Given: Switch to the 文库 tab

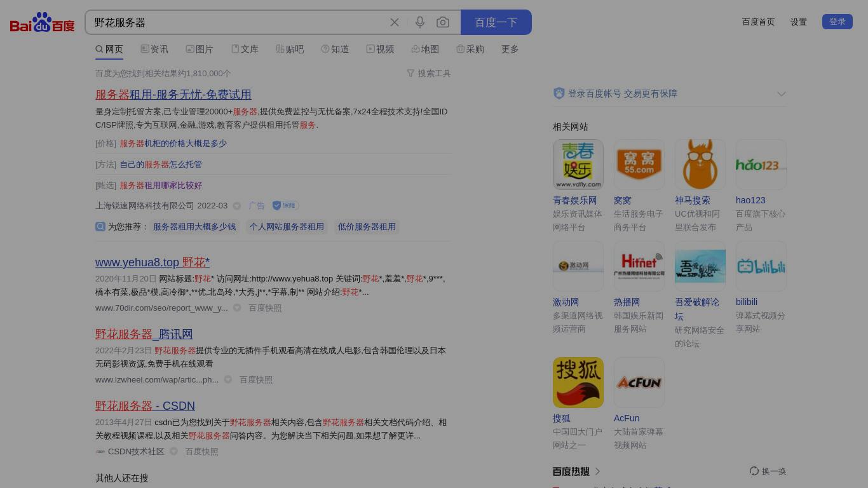Looking at the screenshot, I should pyautogui.click(x=245, y=49).
